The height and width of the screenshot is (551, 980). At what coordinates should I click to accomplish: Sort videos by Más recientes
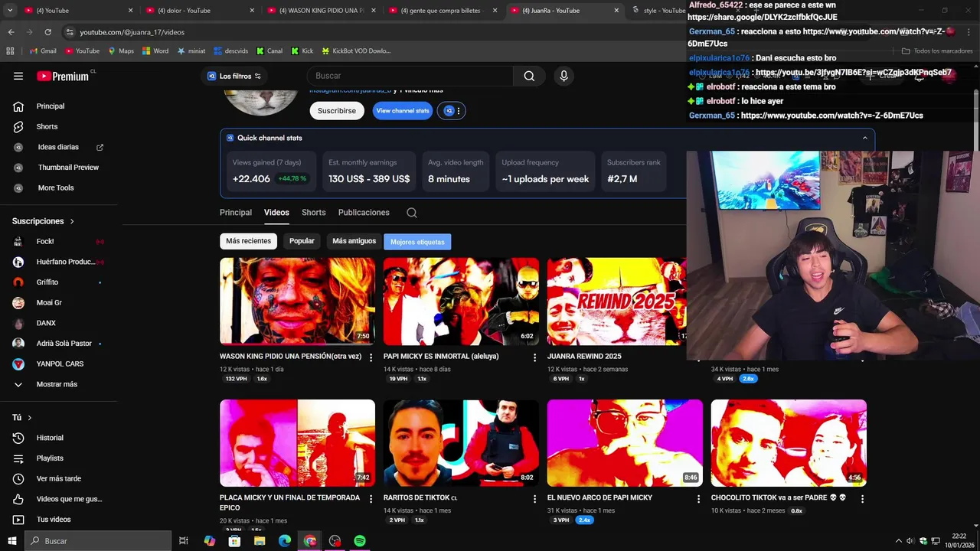pos(248,241)
